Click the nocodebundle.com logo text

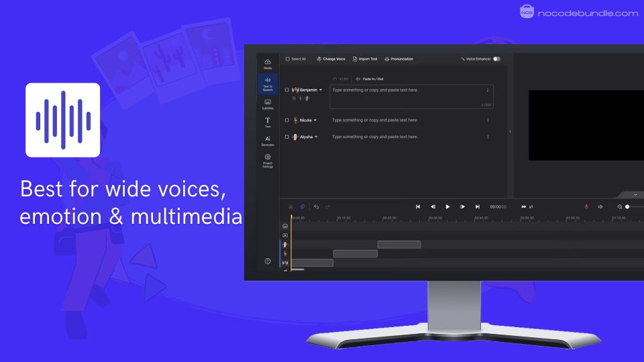pyautogui.click(x=588, y=13)
